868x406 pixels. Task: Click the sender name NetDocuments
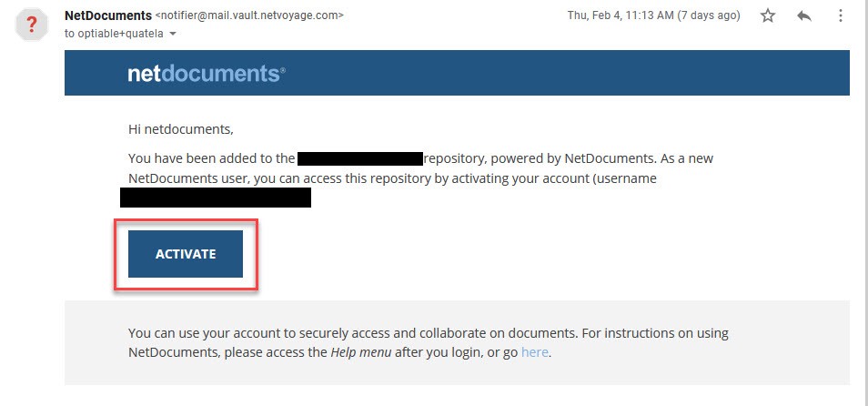(108, 15)
